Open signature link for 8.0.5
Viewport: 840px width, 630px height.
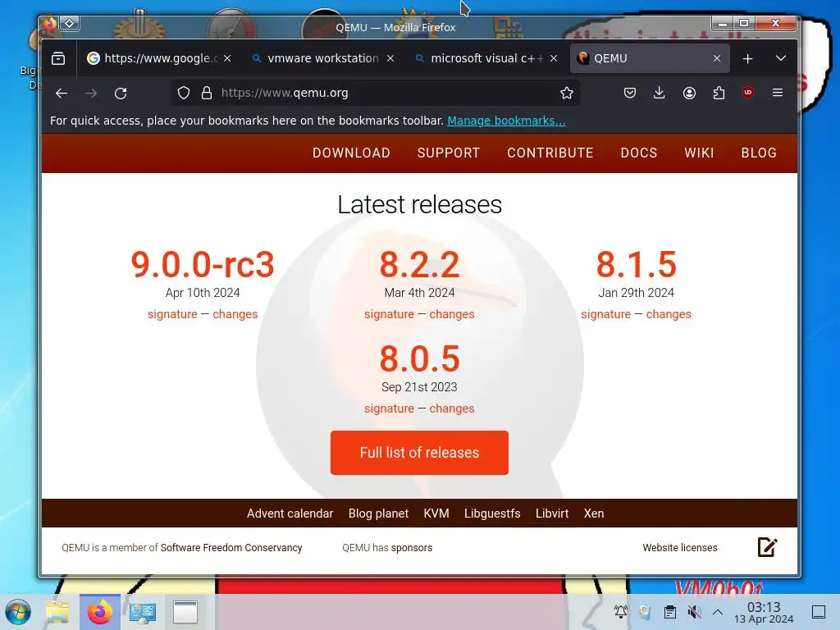coord(389,409)
